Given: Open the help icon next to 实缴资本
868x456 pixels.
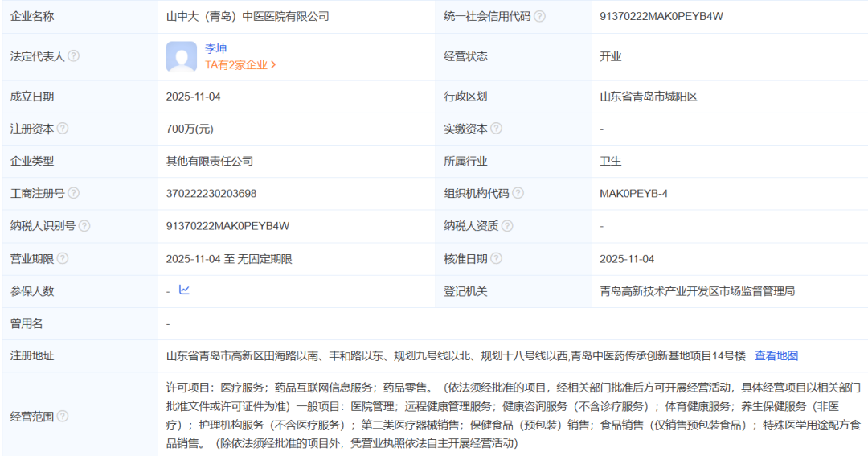Looking at the screenshot, I should tap(496, 129).
